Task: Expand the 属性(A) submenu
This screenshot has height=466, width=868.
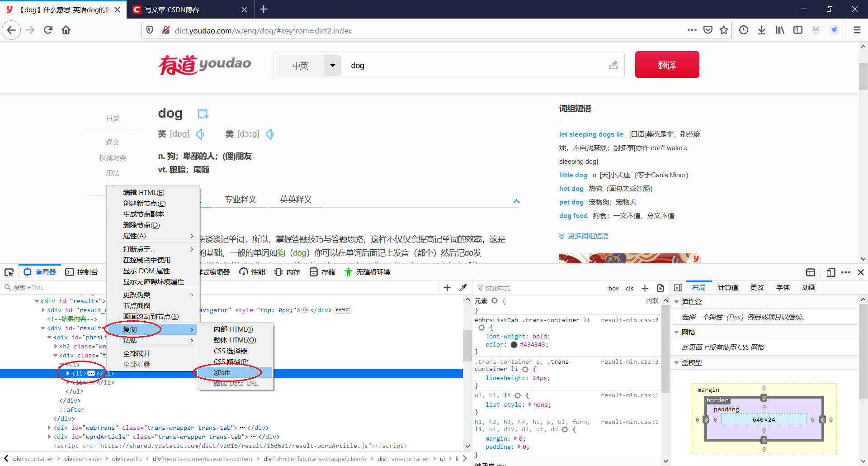Action: click(153, 236)
